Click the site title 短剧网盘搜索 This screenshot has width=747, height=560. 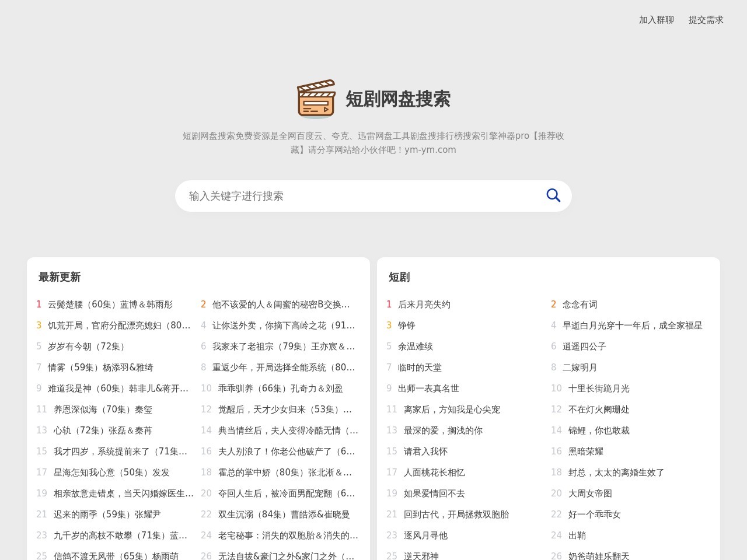tap(398, 99)
